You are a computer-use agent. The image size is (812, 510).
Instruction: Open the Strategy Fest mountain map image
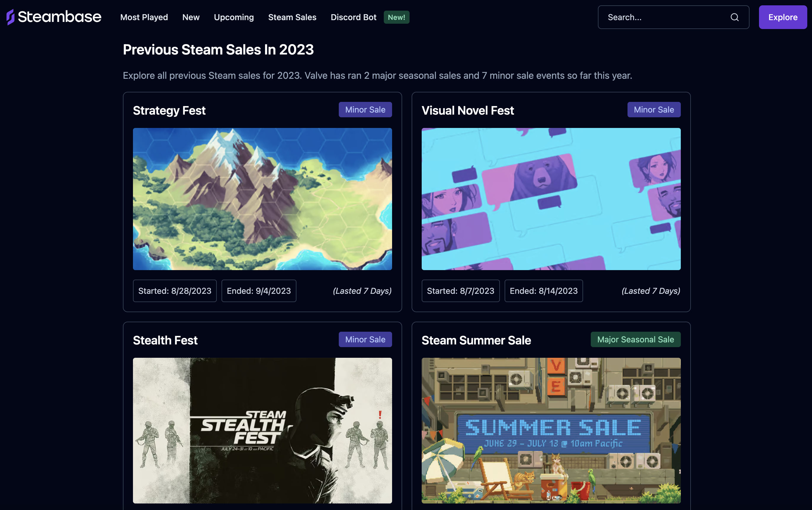262,199
